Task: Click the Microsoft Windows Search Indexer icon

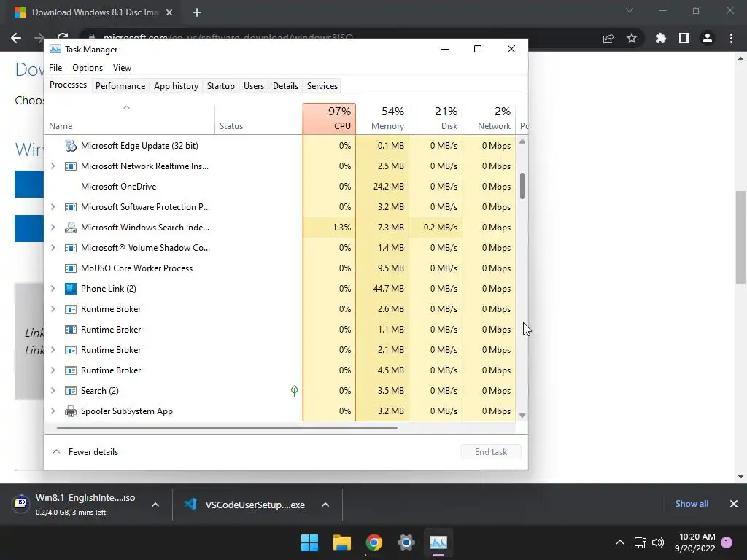Action: (71, 227)
